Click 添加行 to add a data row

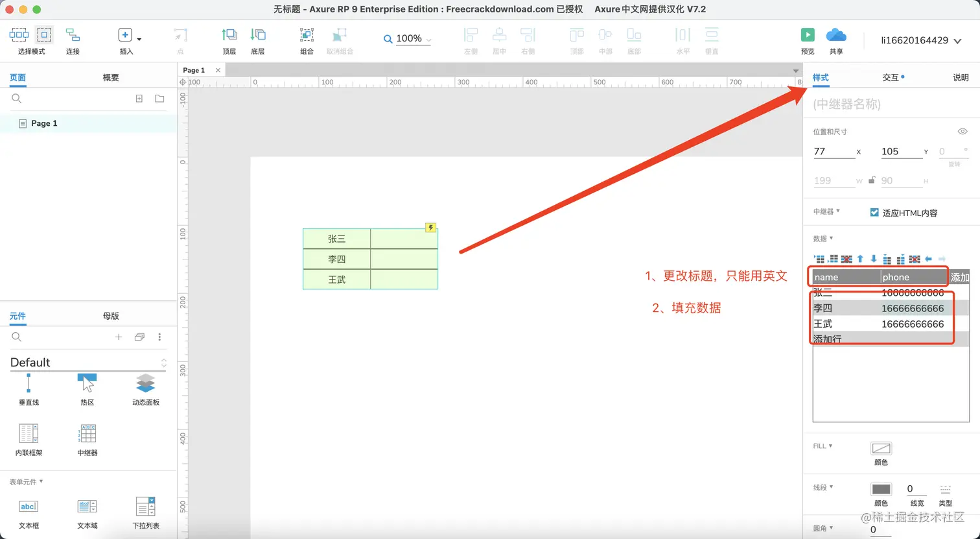(828, 339)
